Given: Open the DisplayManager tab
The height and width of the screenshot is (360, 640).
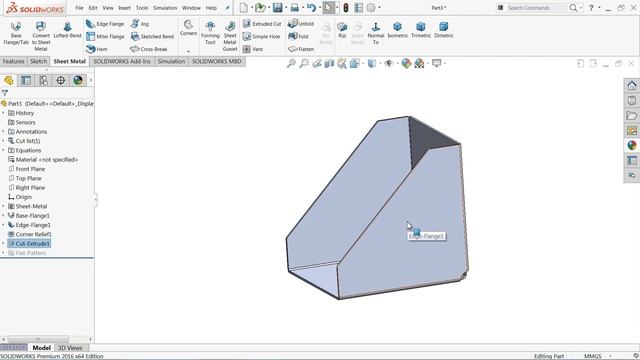Looking at the screenshot, I should coord(78,80).
